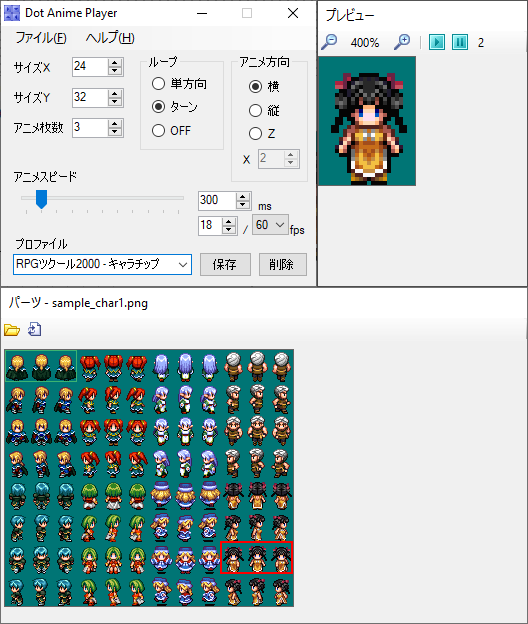
Task: Choose 縦 animation direction
Action: 264,110
